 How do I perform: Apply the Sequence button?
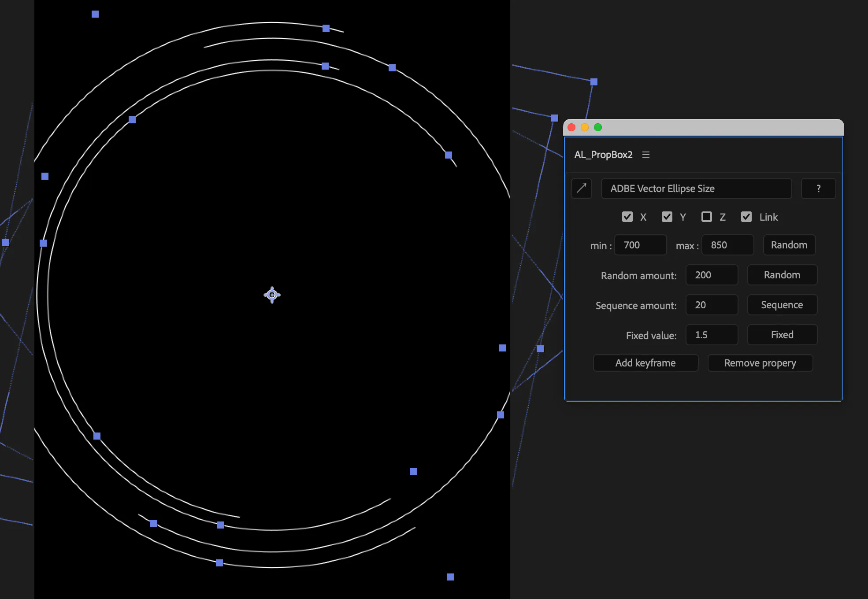782,305
